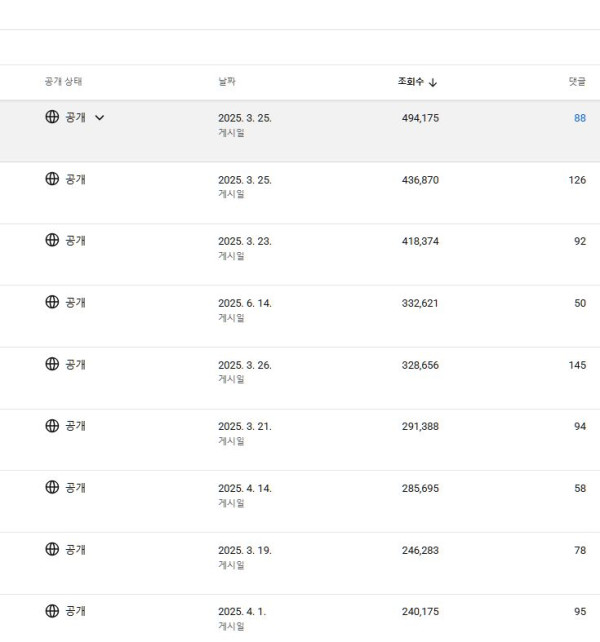Click the sort arrow next to 조회수
Screen dimensions: 600x642
(433, 82)
